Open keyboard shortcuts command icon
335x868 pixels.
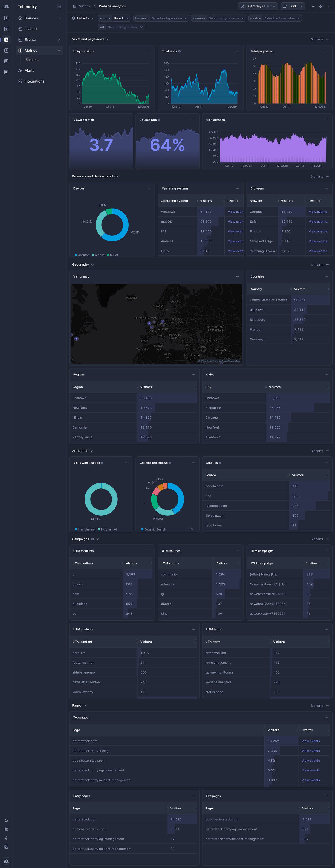(x=6, y=846)
